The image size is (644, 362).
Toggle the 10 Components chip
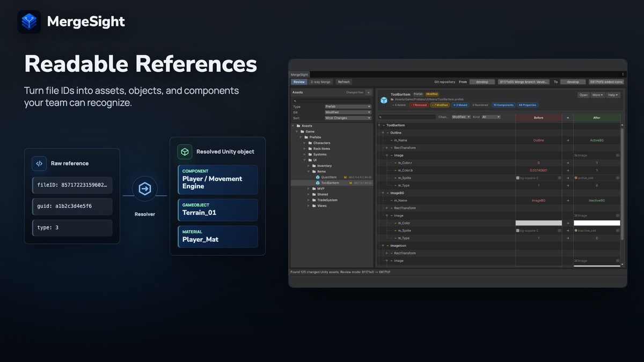503,105
